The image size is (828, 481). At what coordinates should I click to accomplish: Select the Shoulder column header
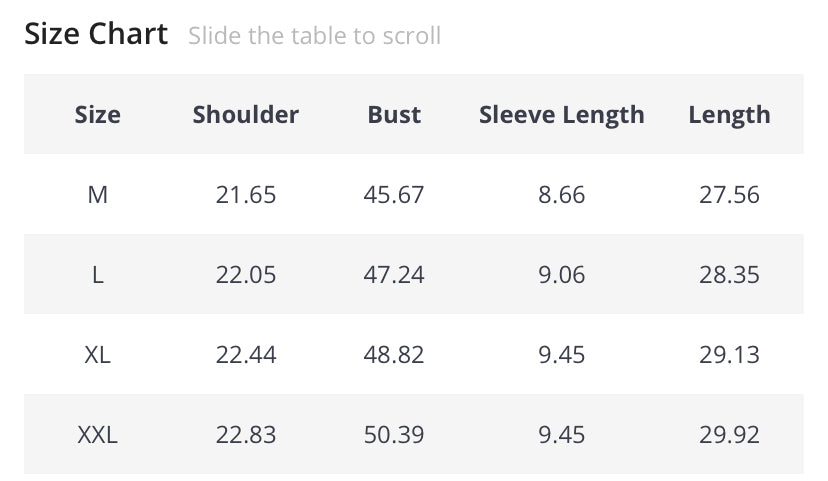coord(246,115)
